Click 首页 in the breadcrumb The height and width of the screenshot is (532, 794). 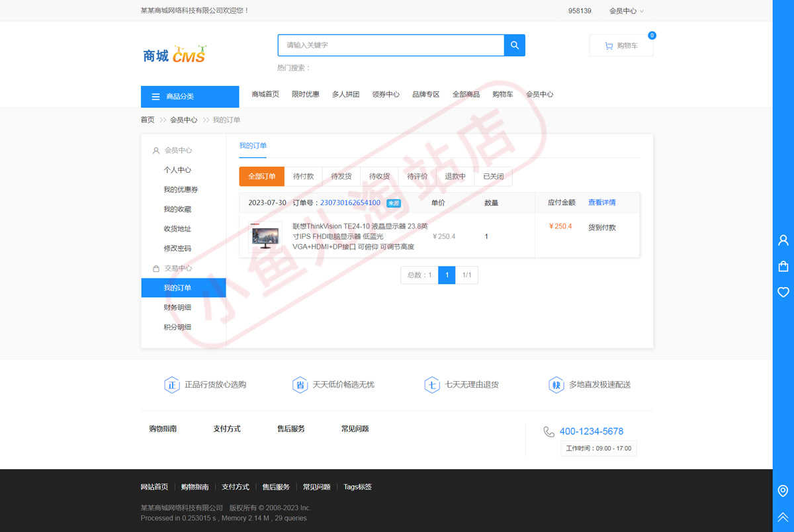tap(148, 120)
